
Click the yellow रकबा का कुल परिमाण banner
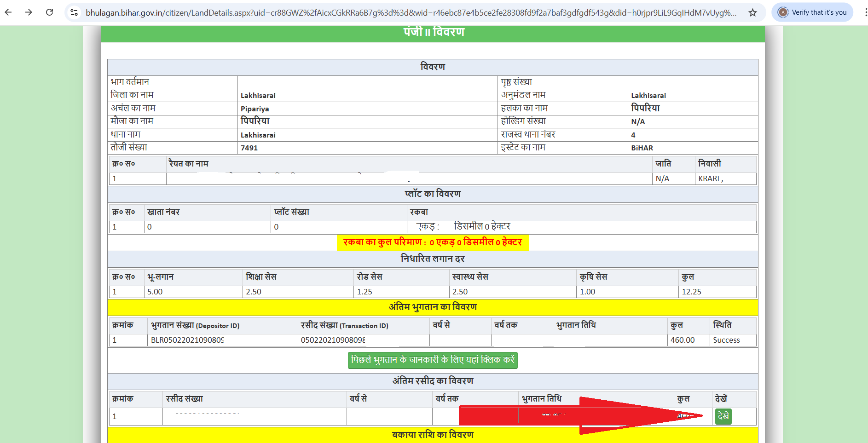(x=433, y=242)
